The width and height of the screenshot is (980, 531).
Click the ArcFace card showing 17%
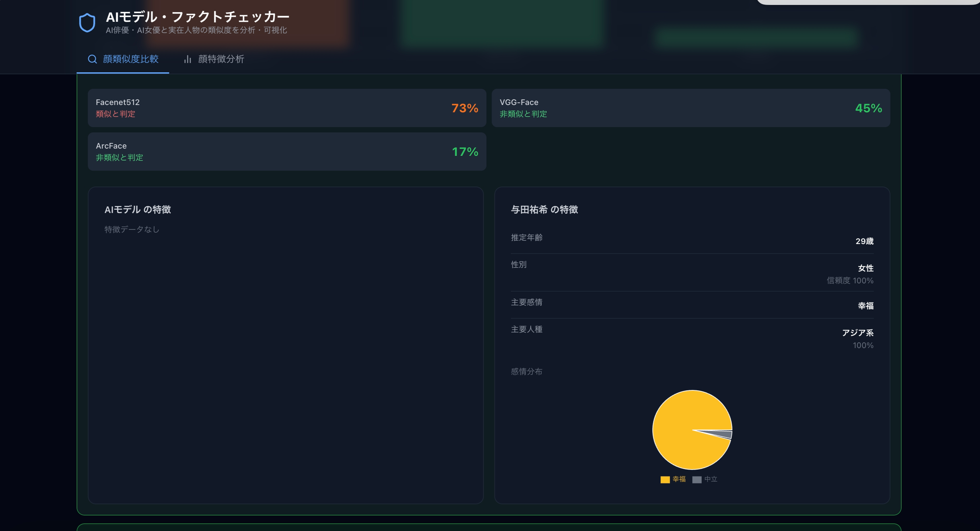pos(287,152)
